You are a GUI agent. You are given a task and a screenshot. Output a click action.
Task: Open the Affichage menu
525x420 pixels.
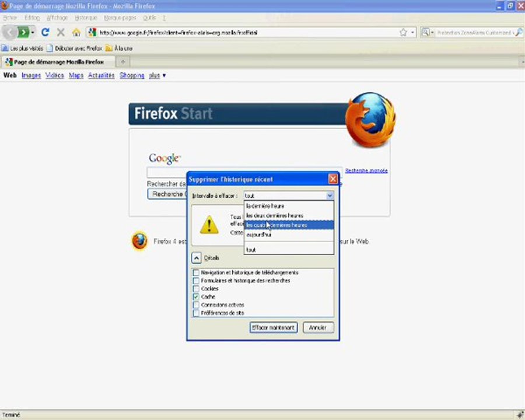(x=57, y=17)
